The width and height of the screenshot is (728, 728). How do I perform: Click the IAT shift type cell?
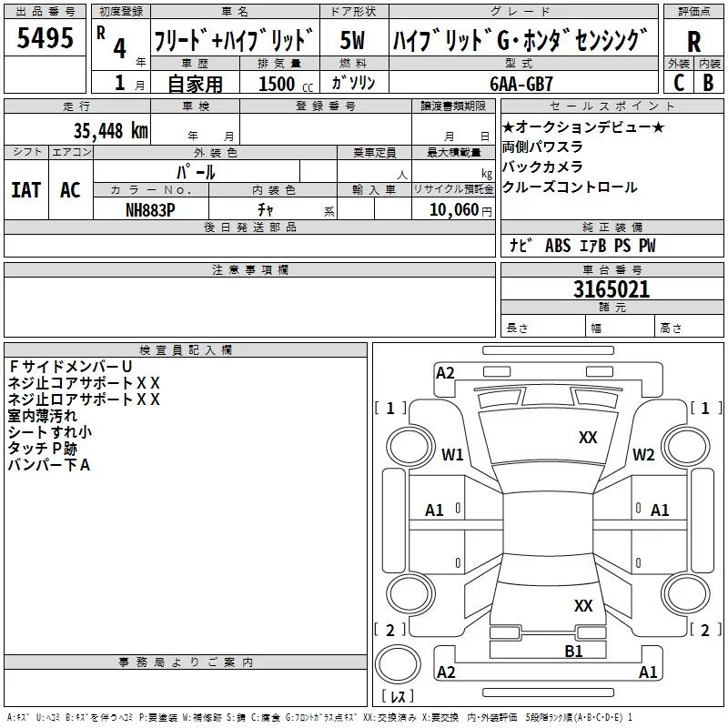point(25,190)
